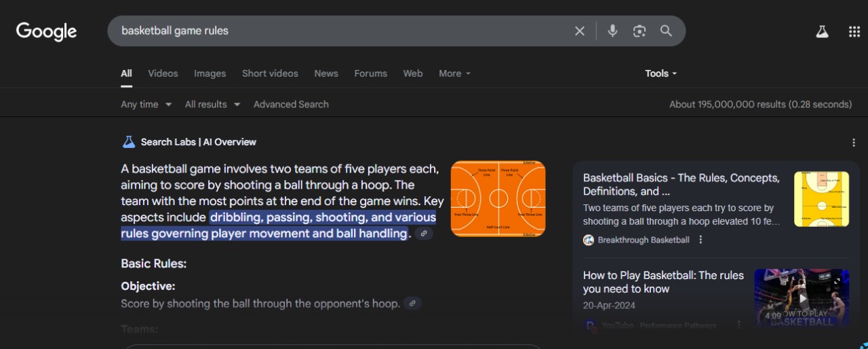Screen dimensions: 868x349
Task: Click 'Search Labs | AI Overview' label
Action: 199,142
